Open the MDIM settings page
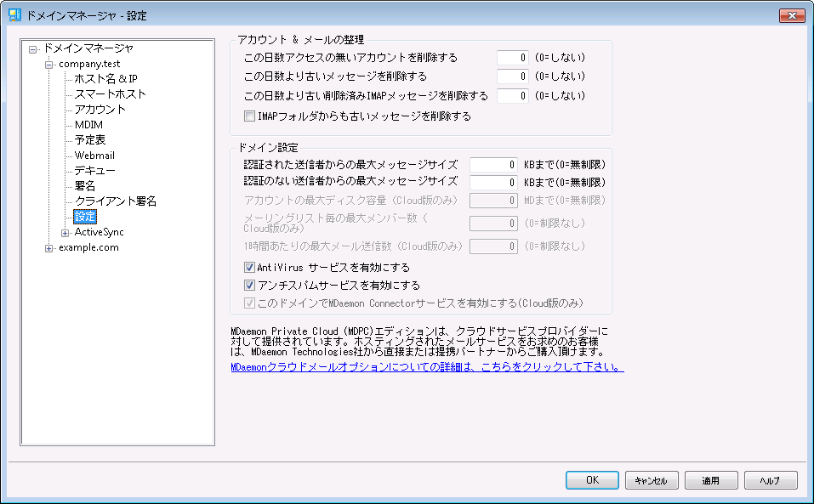814x504 pixels. tap(88, 125)
